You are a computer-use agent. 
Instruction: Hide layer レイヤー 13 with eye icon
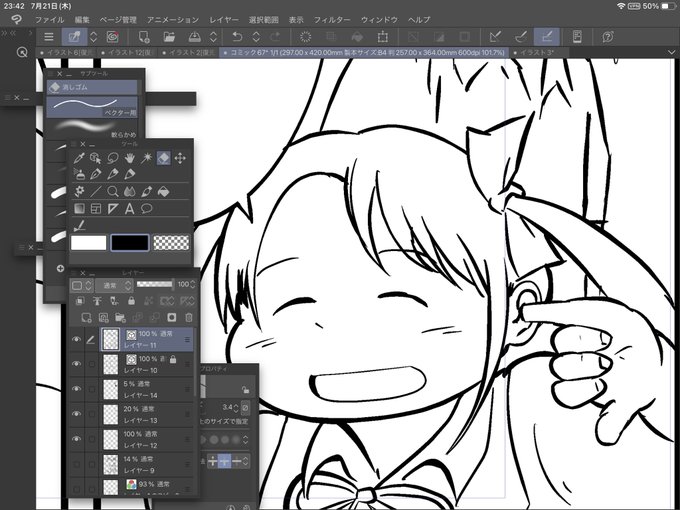[76, 414]
